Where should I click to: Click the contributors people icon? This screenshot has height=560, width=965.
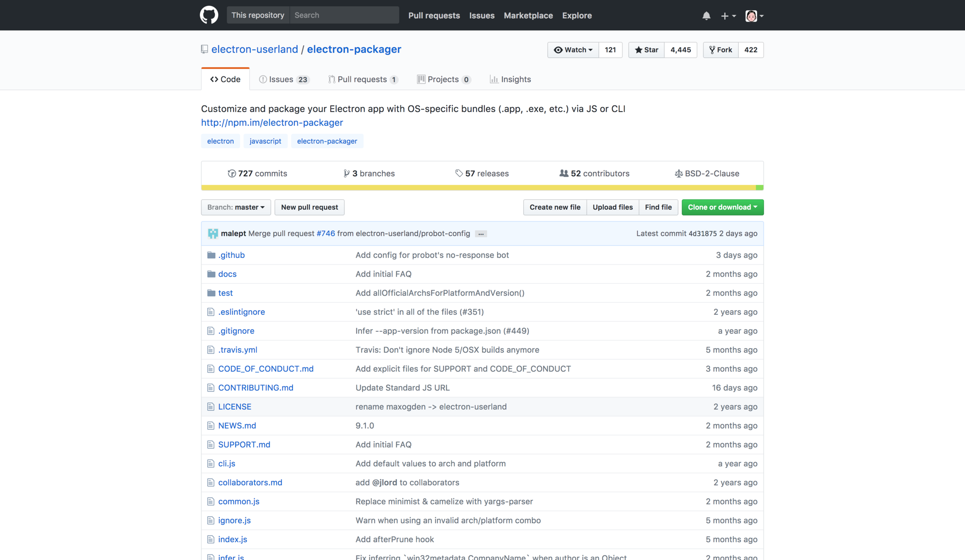pos(563,173)
